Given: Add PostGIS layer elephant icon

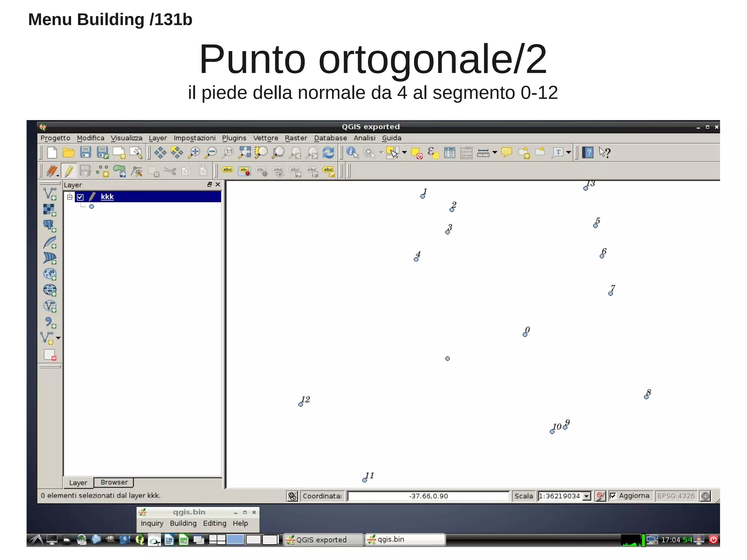Looking at the screenshot, I should 49,226.
